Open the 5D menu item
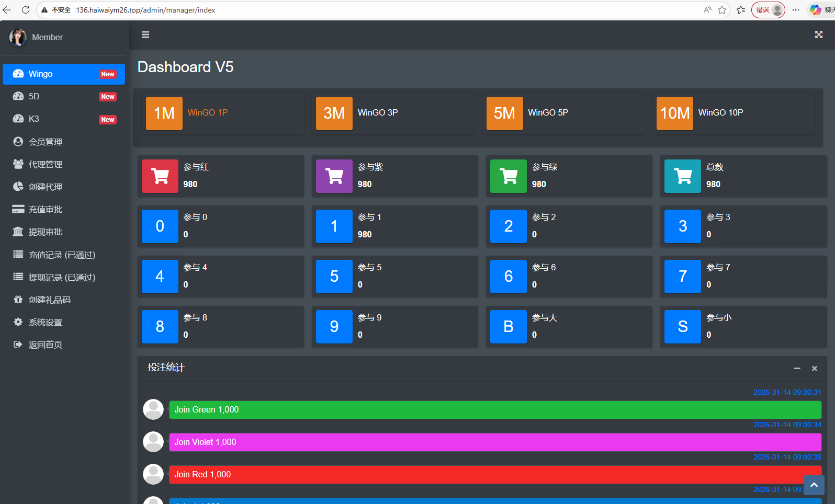Image resolution: width=835 pixels, height=504 pixels. tap(34, 96)
